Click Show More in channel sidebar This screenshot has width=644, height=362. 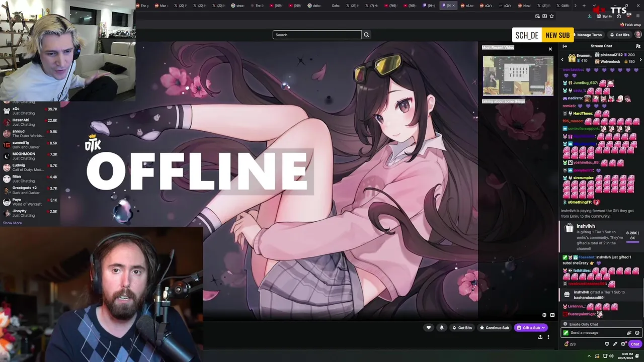click(12, 223)
